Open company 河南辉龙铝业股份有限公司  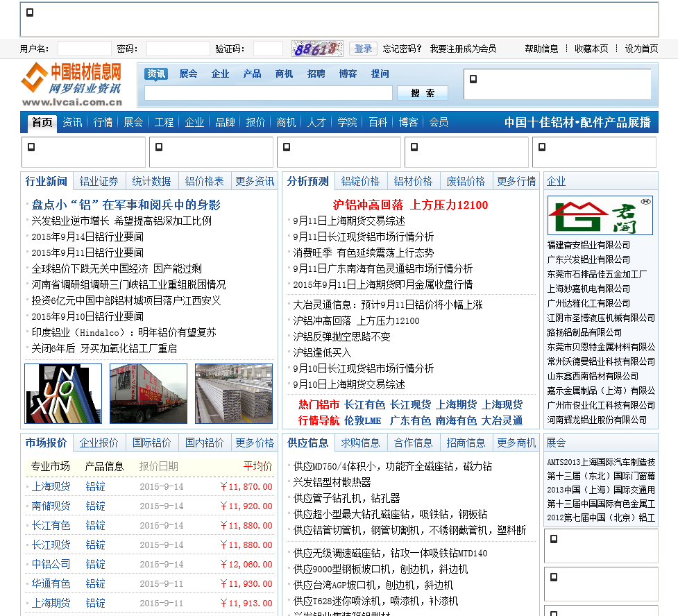tap(597, 420)
